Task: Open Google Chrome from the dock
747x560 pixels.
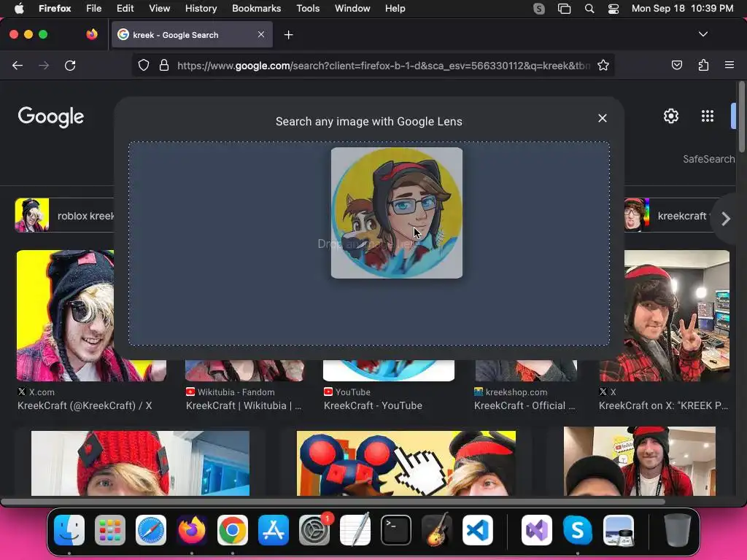Action: 233,530
